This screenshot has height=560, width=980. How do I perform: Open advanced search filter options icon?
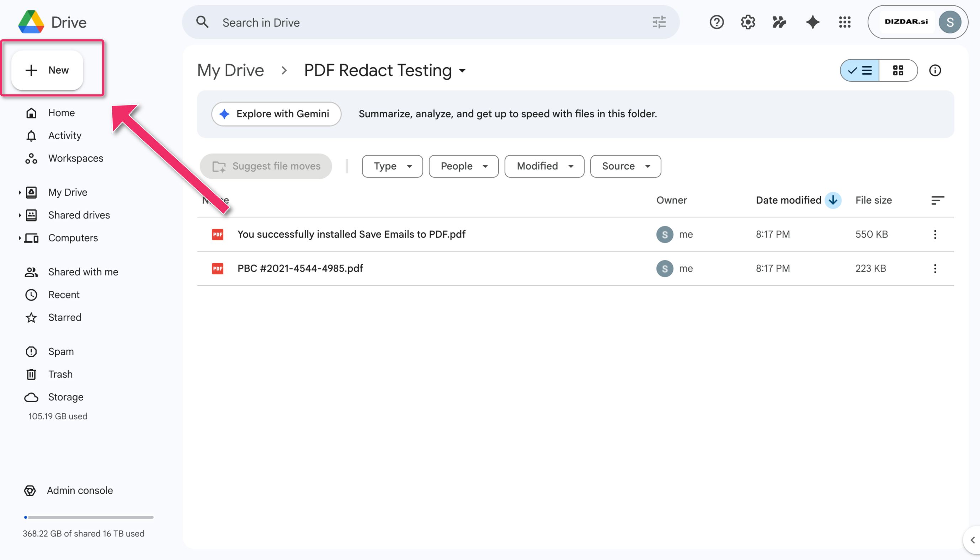[659, 22]
